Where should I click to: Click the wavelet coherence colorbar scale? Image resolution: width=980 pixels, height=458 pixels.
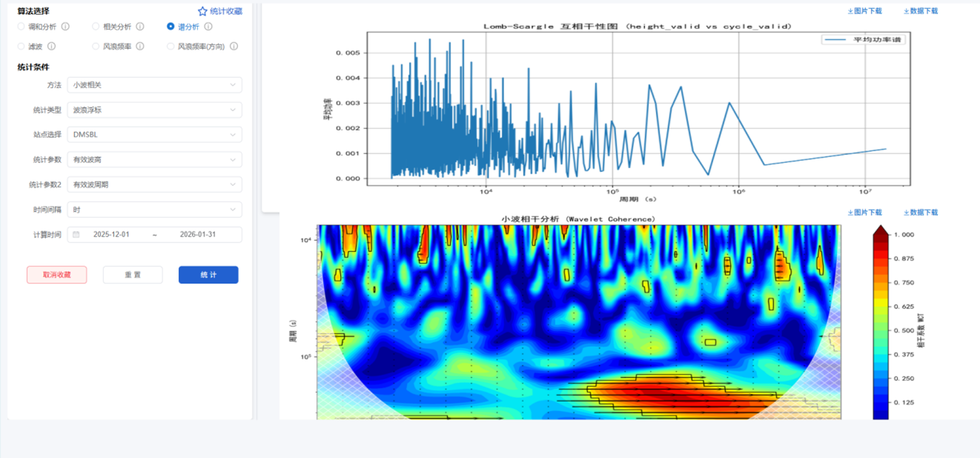(880, 326)
